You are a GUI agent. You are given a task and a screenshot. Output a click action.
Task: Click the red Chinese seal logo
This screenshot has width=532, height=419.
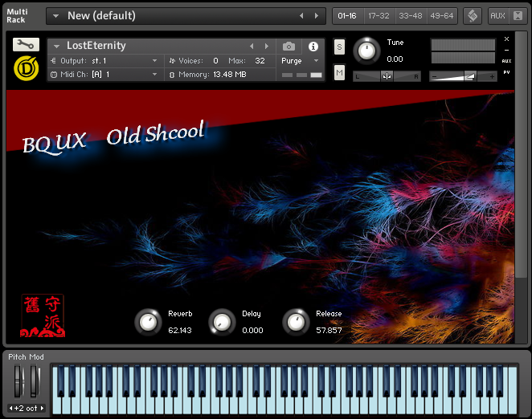pyautogui.click(x=42, y=315)
